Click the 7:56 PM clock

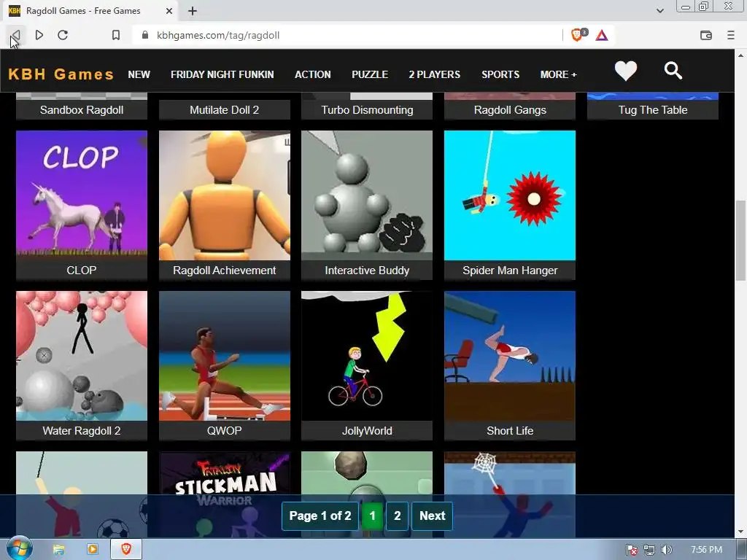[x=706, y=550]
